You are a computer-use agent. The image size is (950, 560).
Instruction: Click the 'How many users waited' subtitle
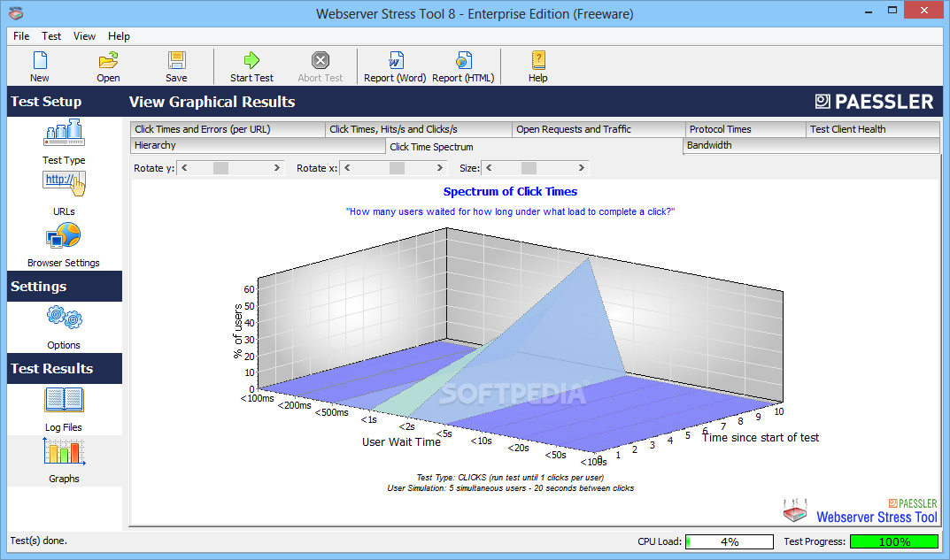click(x=510, y=212)
